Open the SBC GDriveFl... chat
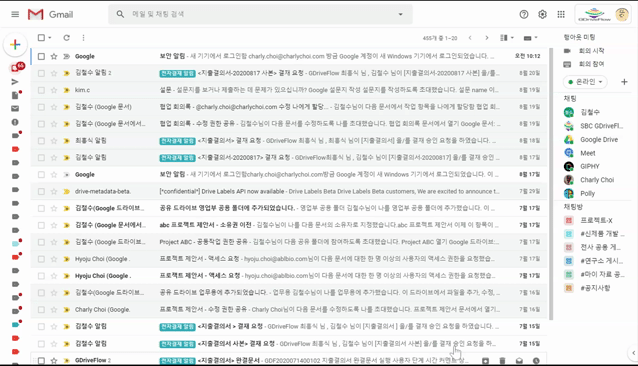638x366 pixels. (x=601, y=126)
